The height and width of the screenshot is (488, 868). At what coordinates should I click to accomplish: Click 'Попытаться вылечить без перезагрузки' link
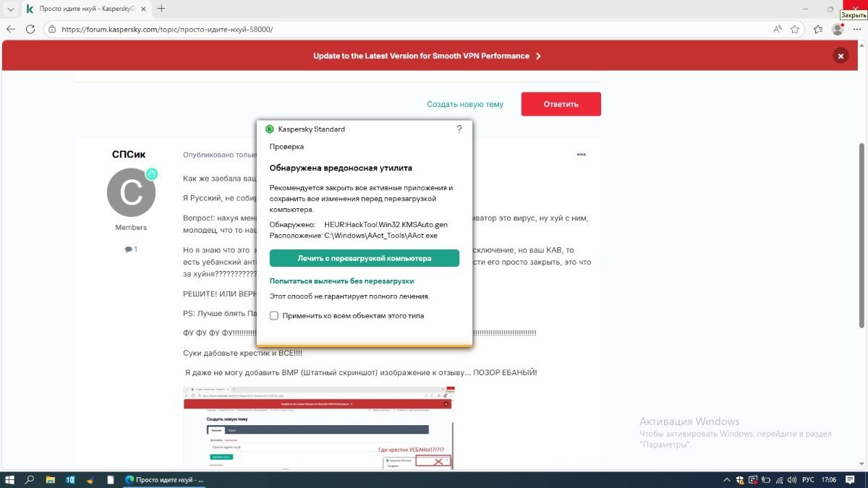(341, 281)
